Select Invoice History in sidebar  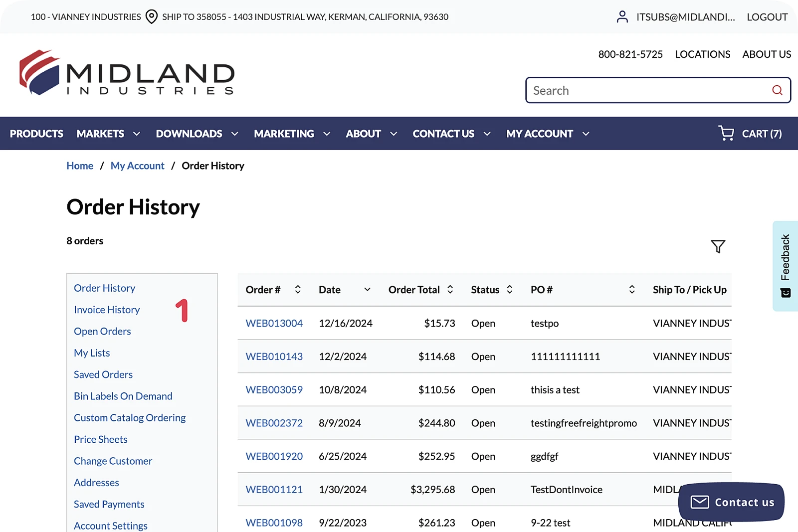click(107, 310)
